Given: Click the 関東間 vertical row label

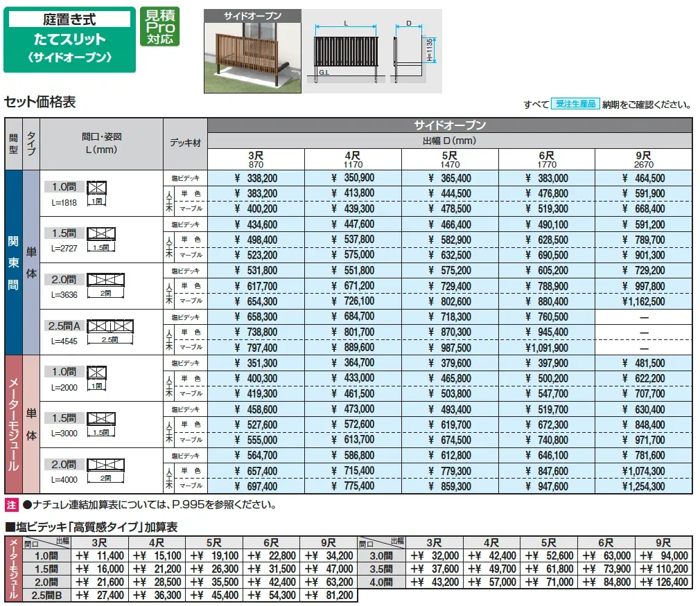Looking at the screenshot, I should 13,262.
